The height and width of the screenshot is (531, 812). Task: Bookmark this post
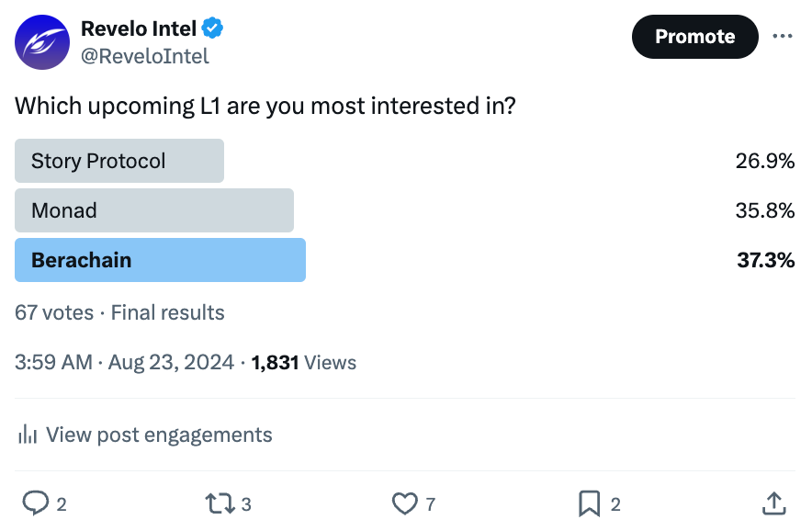point(589,503)
